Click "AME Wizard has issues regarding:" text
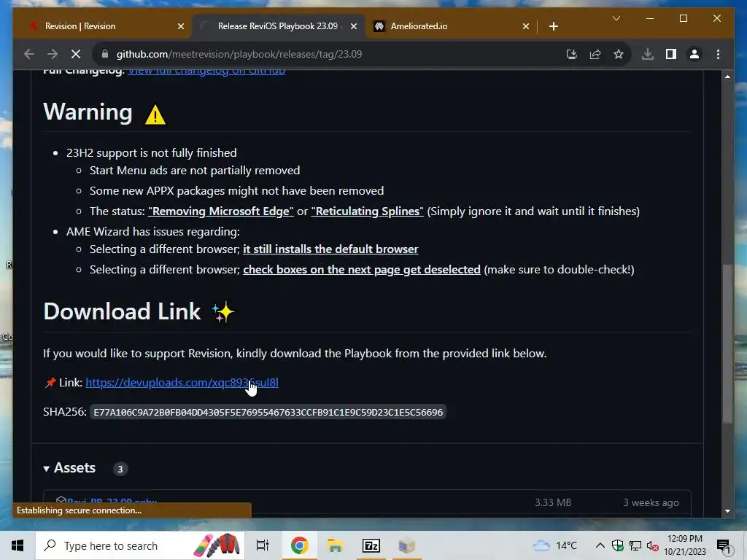This screenshot has height=560, width=747. coord(153,231)
